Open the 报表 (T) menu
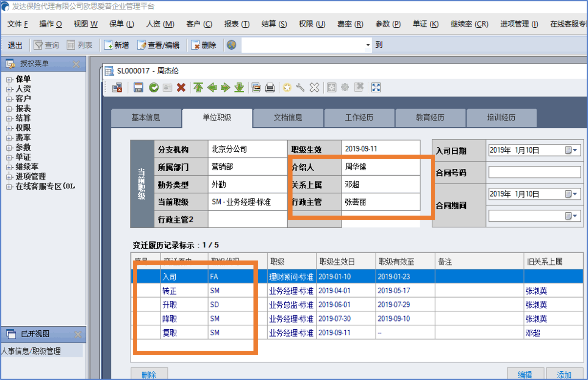The image size is (588, 380). (x=236, y=24)
